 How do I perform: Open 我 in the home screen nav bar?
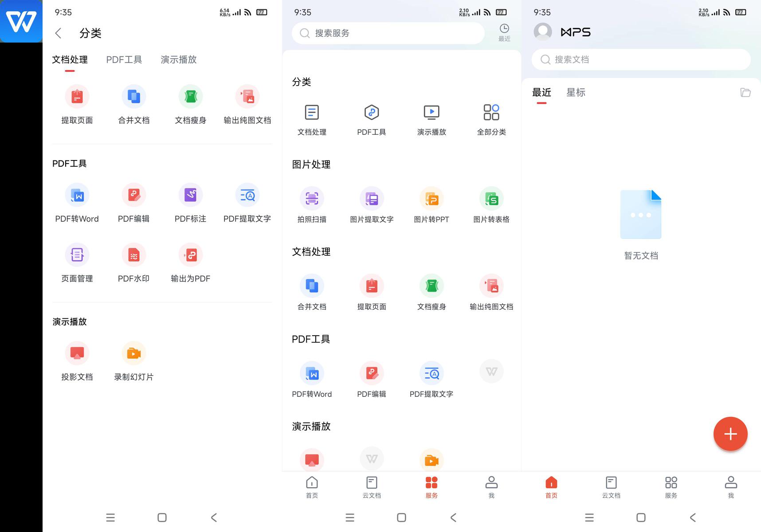(731, 487)
